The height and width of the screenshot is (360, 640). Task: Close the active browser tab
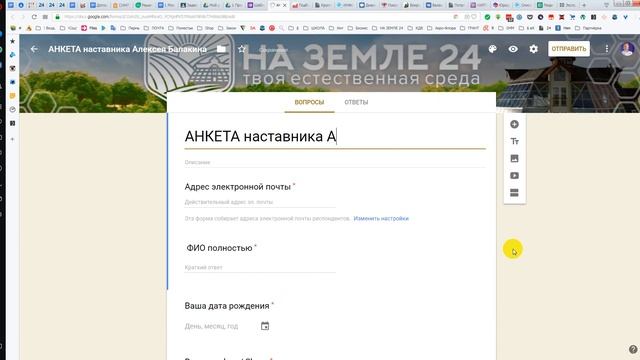(x=285, y=5)
